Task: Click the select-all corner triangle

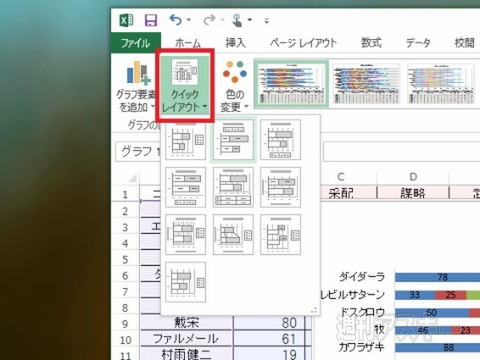Action: pos(132,178)
